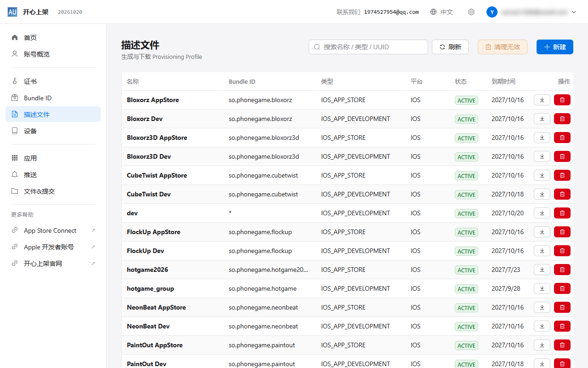Delete the PaintOut AppStore profile
Screen dimensions: 588x368
tap(562, 345)
